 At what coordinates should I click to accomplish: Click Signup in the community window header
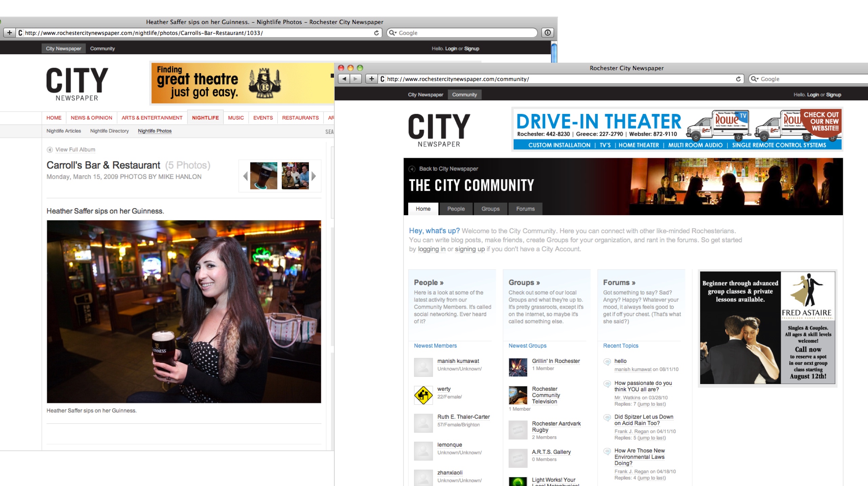(x=833, y=95)
